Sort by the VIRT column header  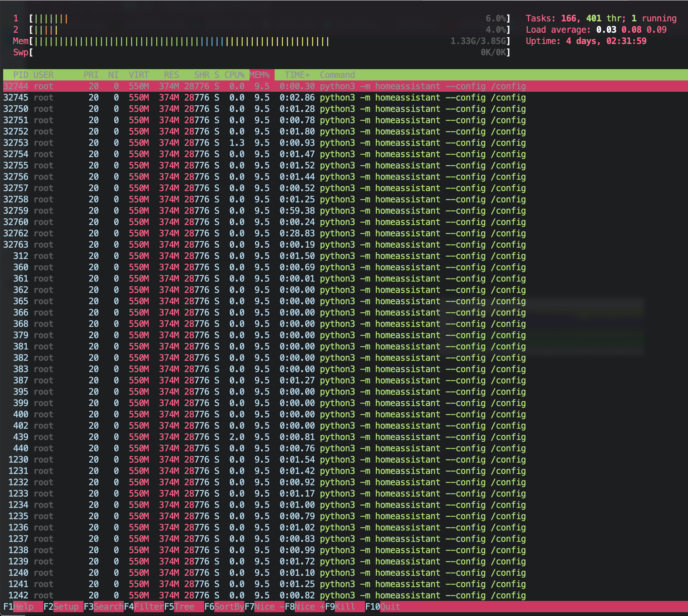coord(139,75)
